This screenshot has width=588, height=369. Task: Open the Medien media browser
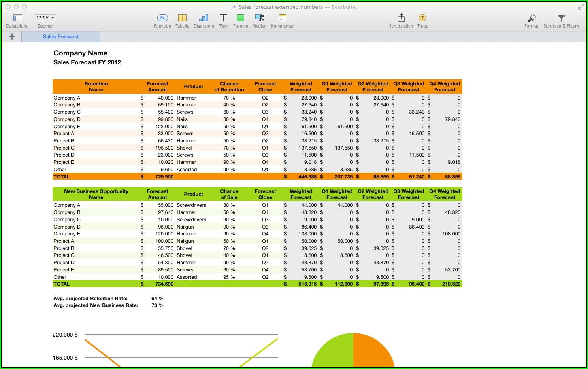tap(260, 18)
